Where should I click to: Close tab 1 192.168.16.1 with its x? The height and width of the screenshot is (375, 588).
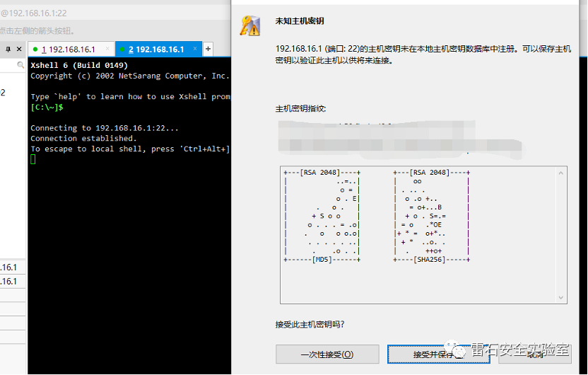click(107, 49)
